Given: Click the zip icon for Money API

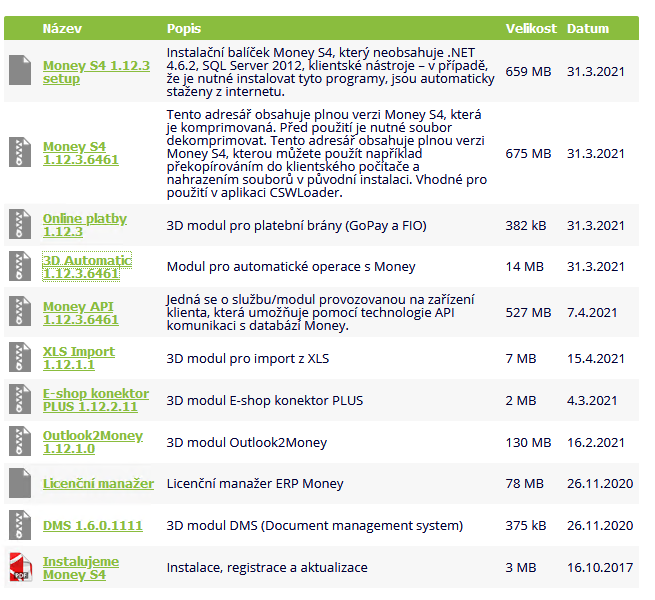Looking at the screenshot, I should pos(21,312).
